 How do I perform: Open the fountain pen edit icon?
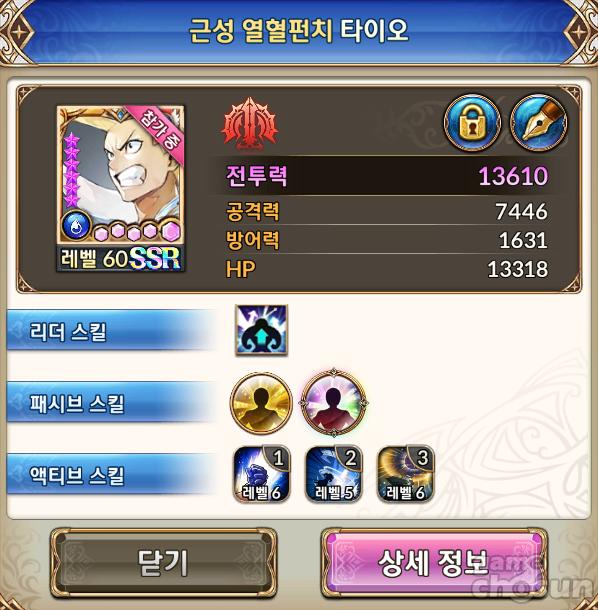coord(539,123)
